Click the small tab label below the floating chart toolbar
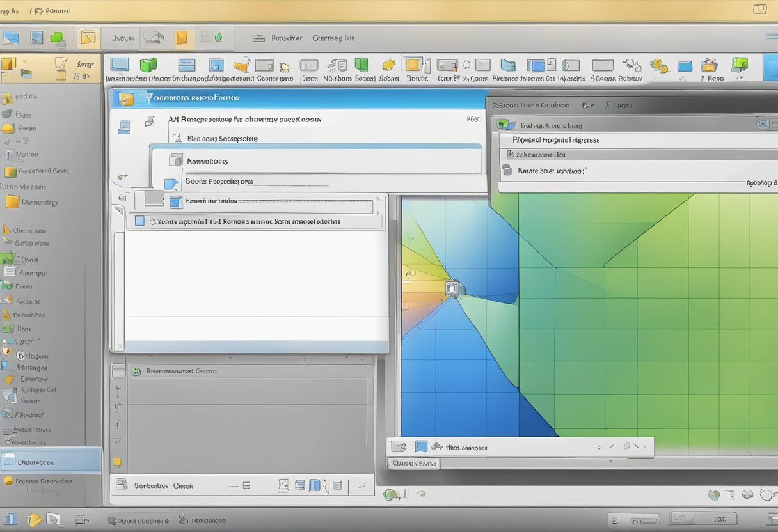778x532 pixels. (x=414, y=463)
